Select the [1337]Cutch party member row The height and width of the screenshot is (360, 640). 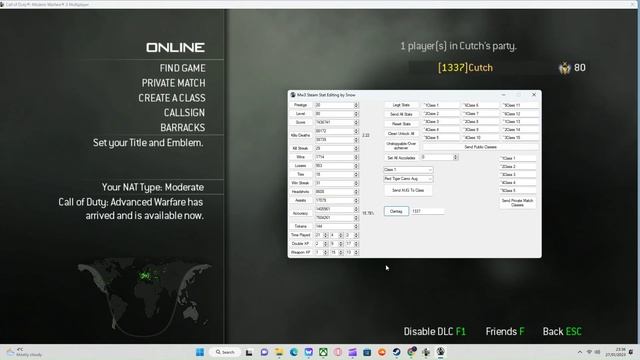498,68
